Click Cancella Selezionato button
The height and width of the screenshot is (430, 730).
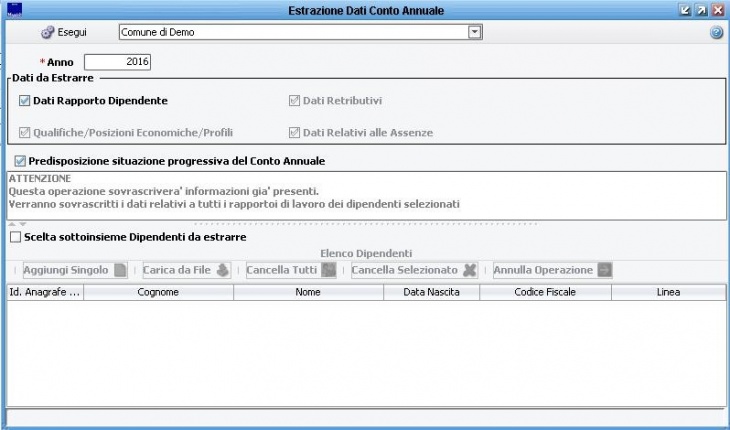tap(414, 270)
